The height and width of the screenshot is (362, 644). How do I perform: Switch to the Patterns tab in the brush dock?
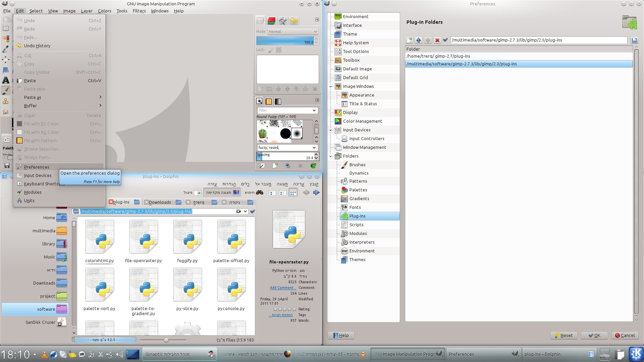269,101
